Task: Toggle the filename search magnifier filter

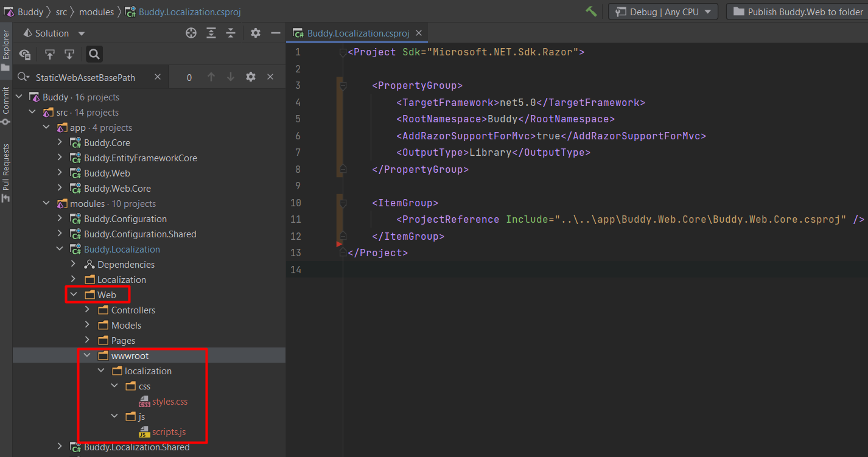Action: point(94,54)
